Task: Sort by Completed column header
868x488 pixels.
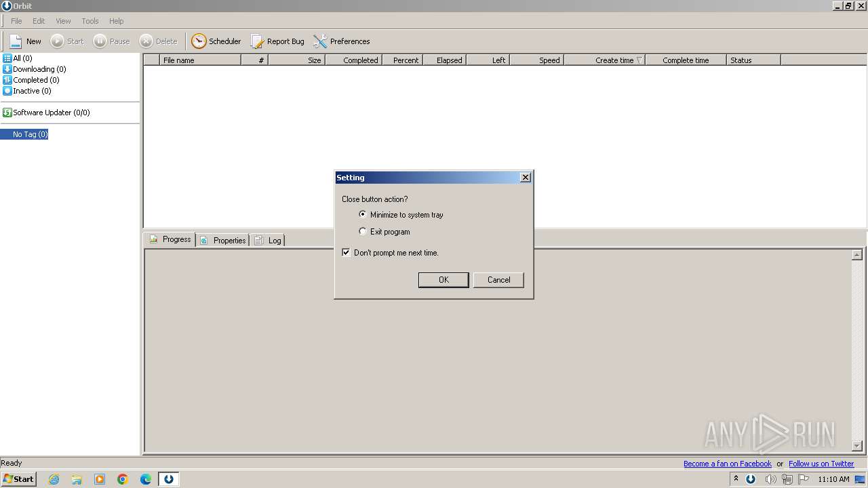Action: (x=353, y=60)
